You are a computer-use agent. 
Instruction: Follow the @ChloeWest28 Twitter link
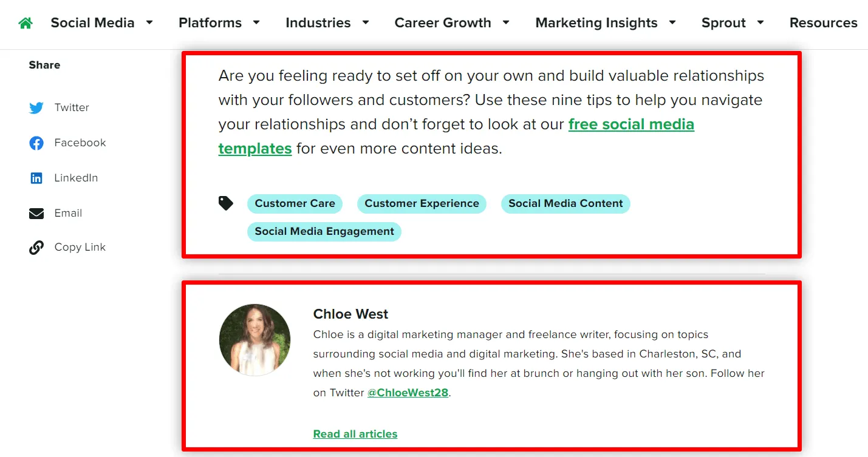coord(408,393)
